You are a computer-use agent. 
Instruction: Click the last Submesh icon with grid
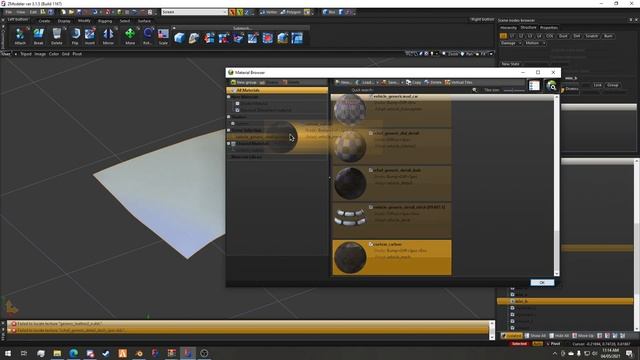[x=297, y=38]
